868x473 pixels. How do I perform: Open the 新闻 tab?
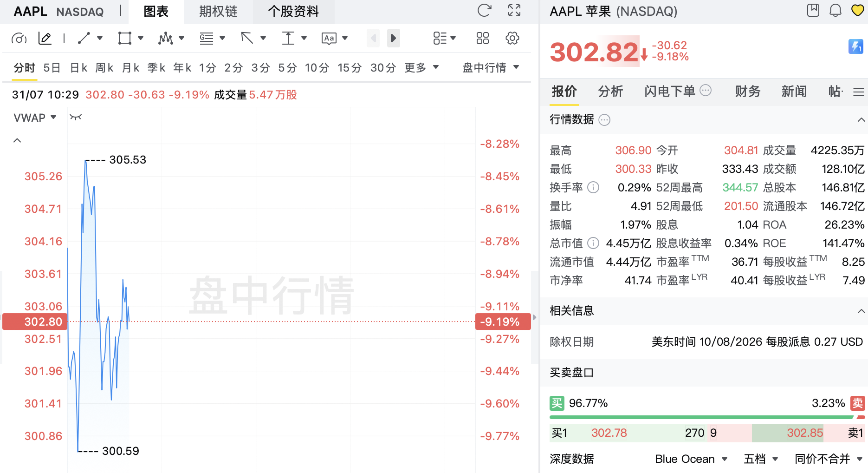point(794,91)
